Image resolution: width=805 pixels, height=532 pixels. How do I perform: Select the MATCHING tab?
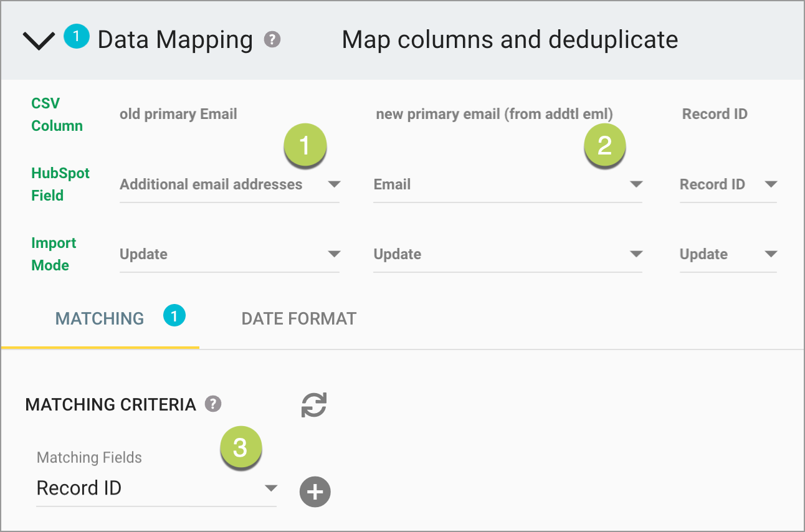(99, 318)
